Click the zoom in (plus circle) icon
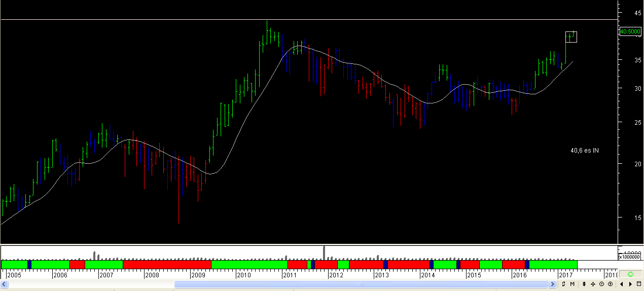 pyautogui.click(x=610, y=284)
